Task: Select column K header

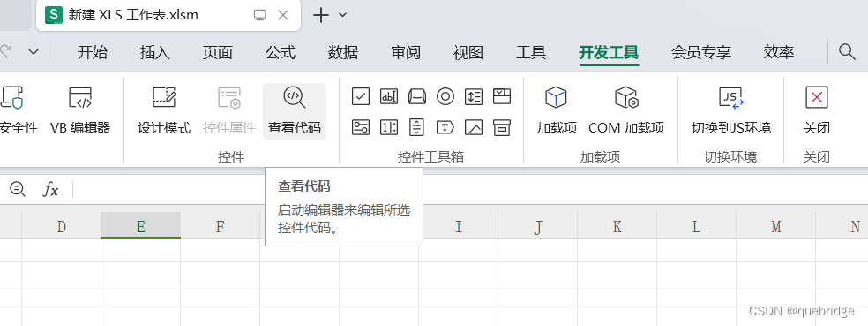Action: pyautogui.click(x=617, y=226)
